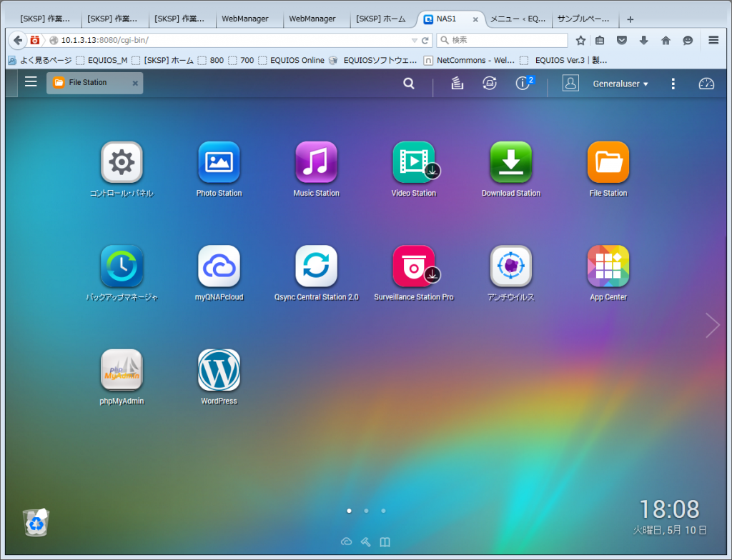Open the Firefox hamburger menu
The height and width of the screenshot is (560, 732).
point(713,40)
